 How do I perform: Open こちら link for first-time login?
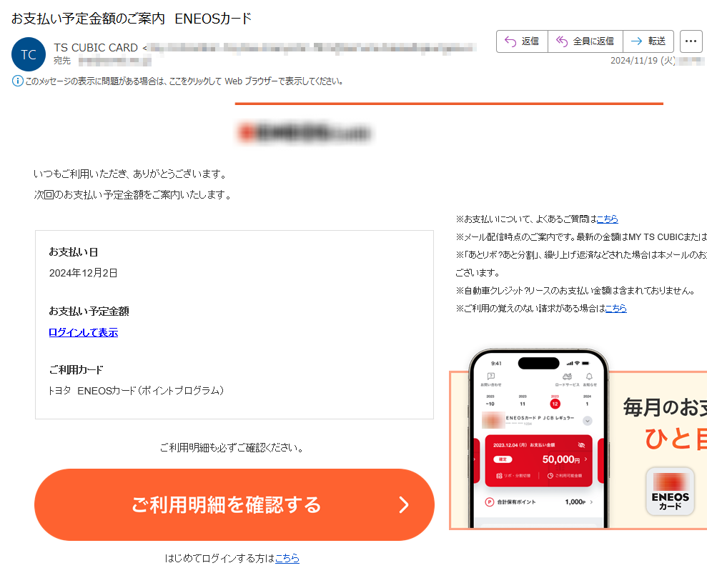click(x=287, y=558)
